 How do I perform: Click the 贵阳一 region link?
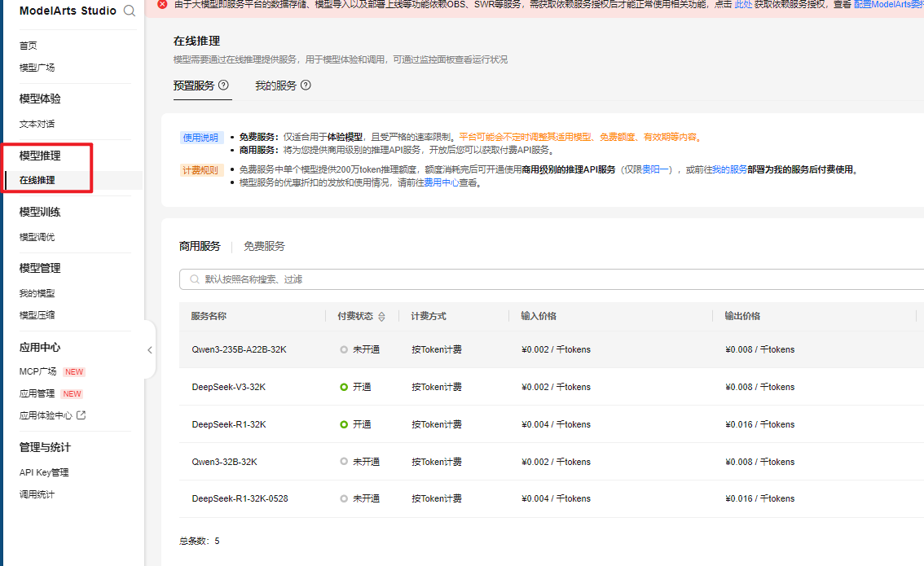[655, 169]
